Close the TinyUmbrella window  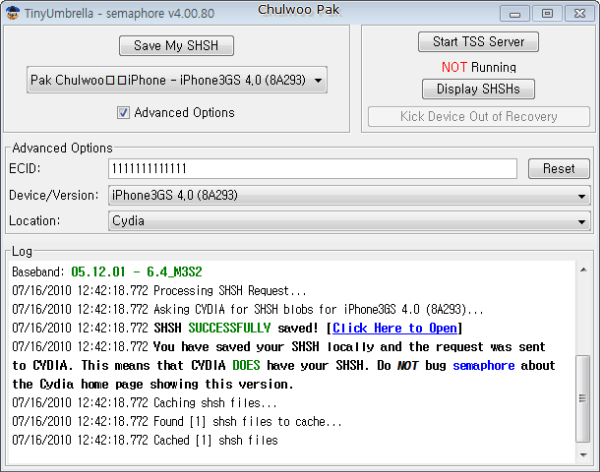pyautogui.click(x=580, y=14)
